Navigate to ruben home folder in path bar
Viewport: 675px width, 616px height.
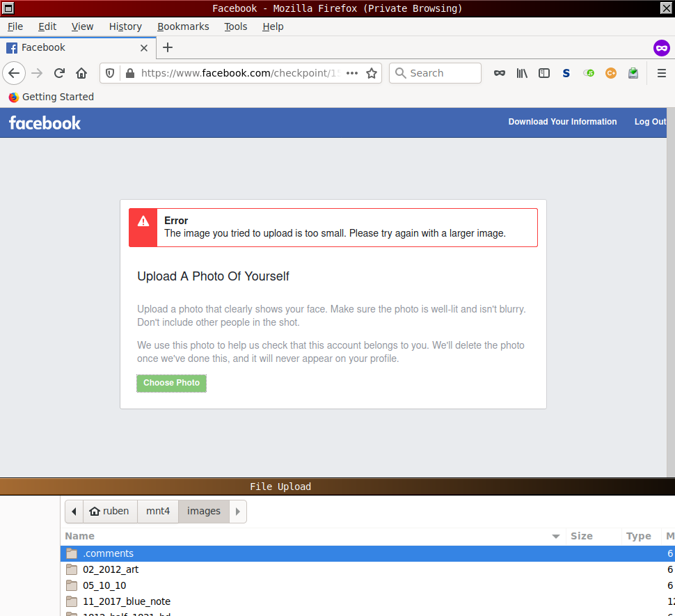110,511
